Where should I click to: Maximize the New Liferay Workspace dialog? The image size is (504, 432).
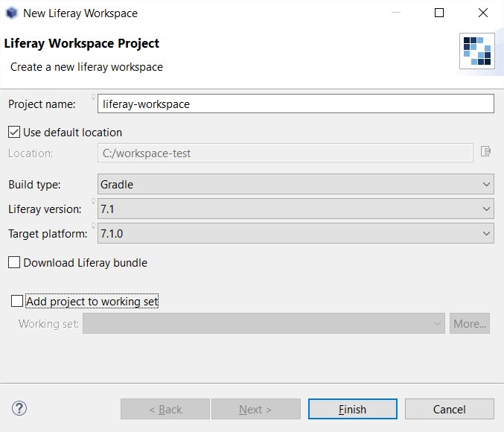click(439, 13)
